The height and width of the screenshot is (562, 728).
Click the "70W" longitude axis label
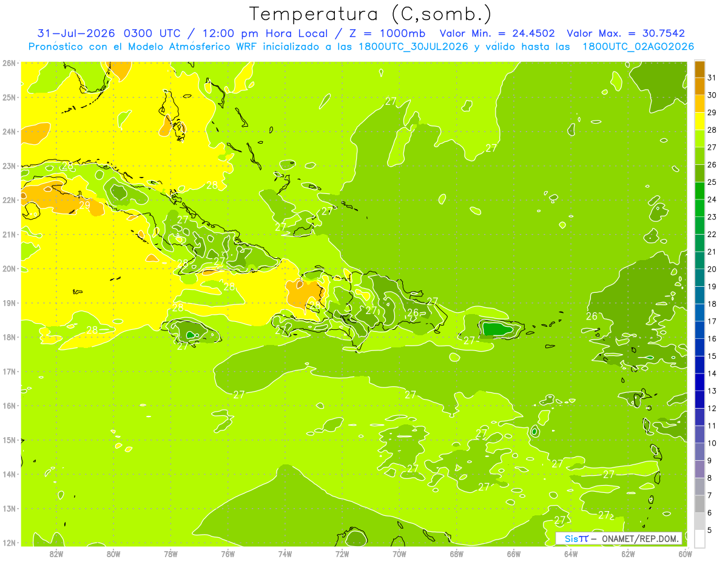click(399, 554)
